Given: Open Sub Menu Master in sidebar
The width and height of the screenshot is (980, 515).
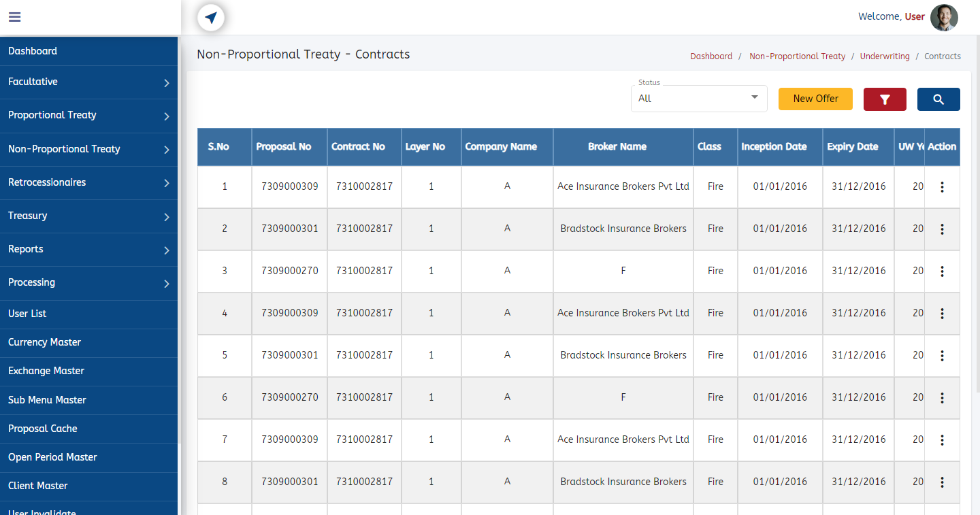Looking at the screenshot, I should (88, 400).
